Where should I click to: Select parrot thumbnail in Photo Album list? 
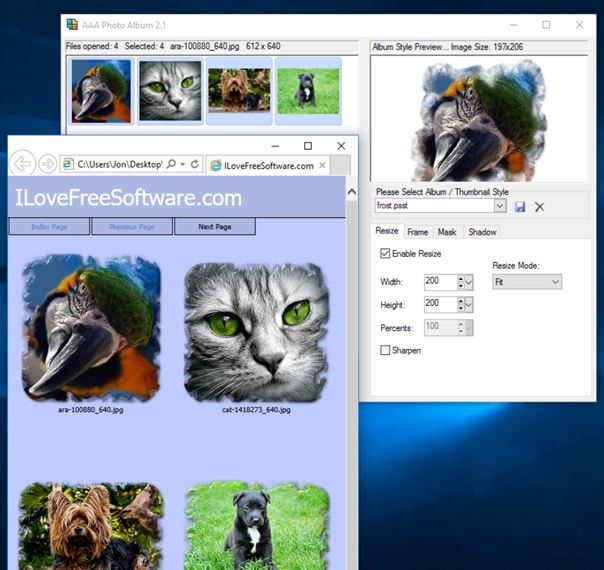click(101, 91)
